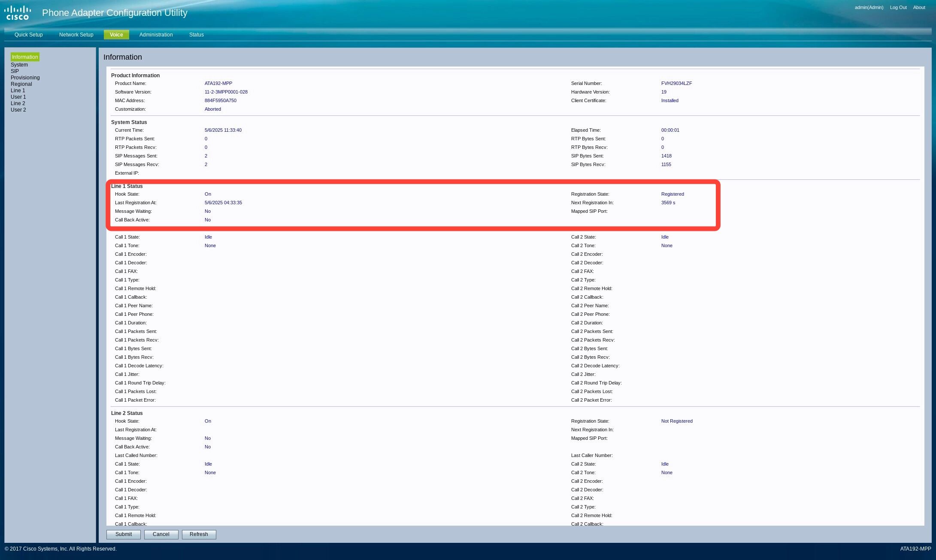Click the External IP label
This screenshot has height=560, width=936.
(x=127, y=173)
